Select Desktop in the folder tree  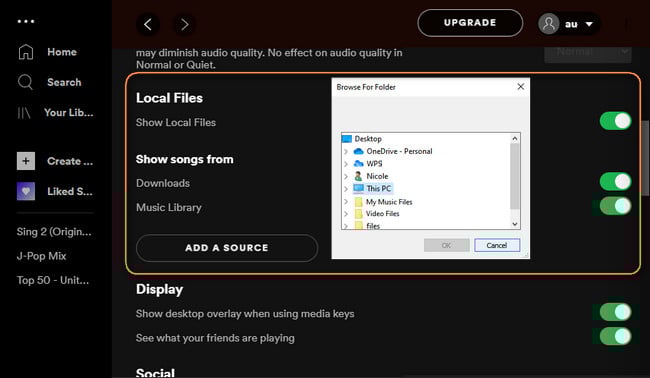(368, 139)
